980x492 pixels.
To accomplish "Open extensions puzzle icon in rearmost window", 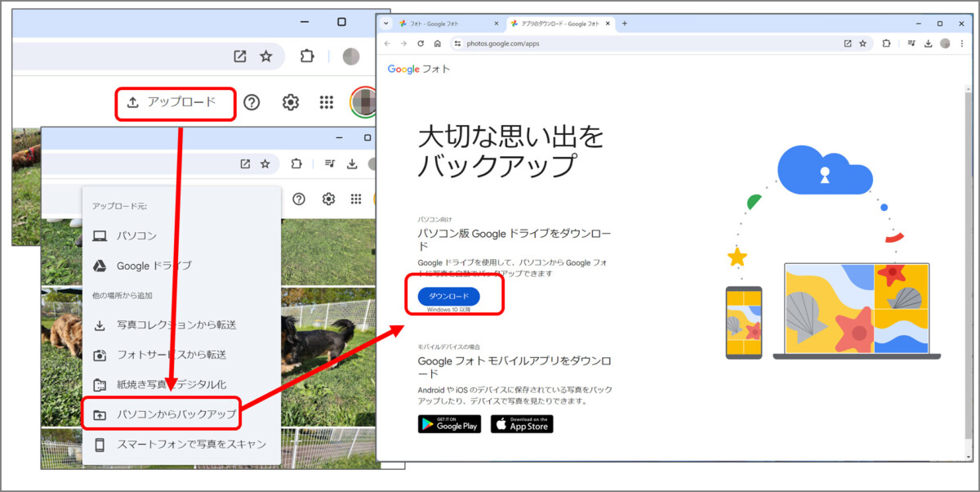I will pos(307,56).
